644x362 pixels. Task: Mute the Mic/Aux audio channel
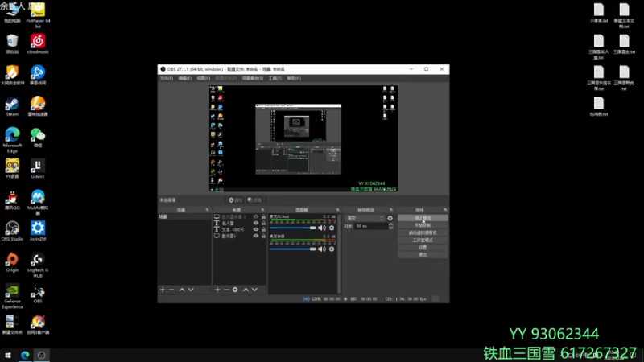click(x=322, y=228)
